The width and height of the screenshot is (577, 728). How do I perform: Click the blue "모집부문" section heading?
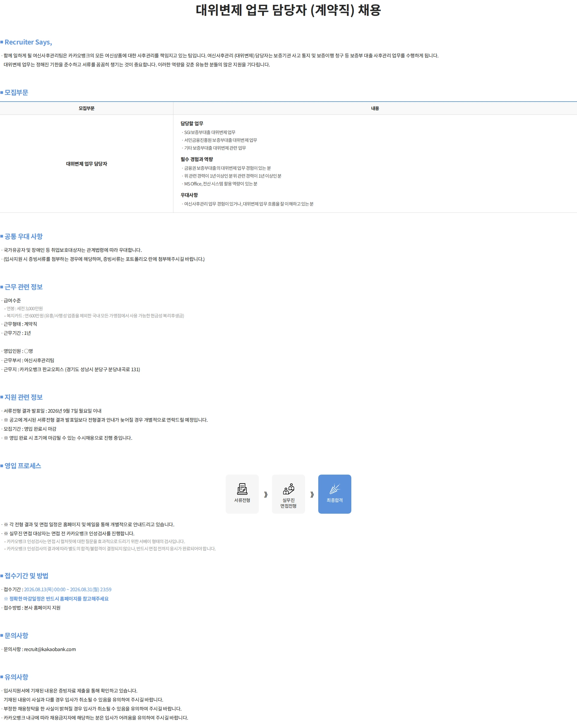point(16,93)
